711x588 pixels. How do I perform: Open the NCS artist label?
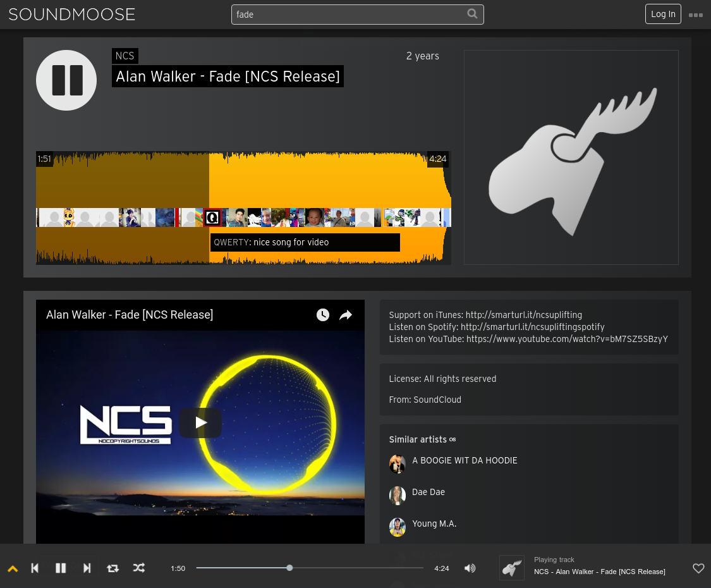125,56
